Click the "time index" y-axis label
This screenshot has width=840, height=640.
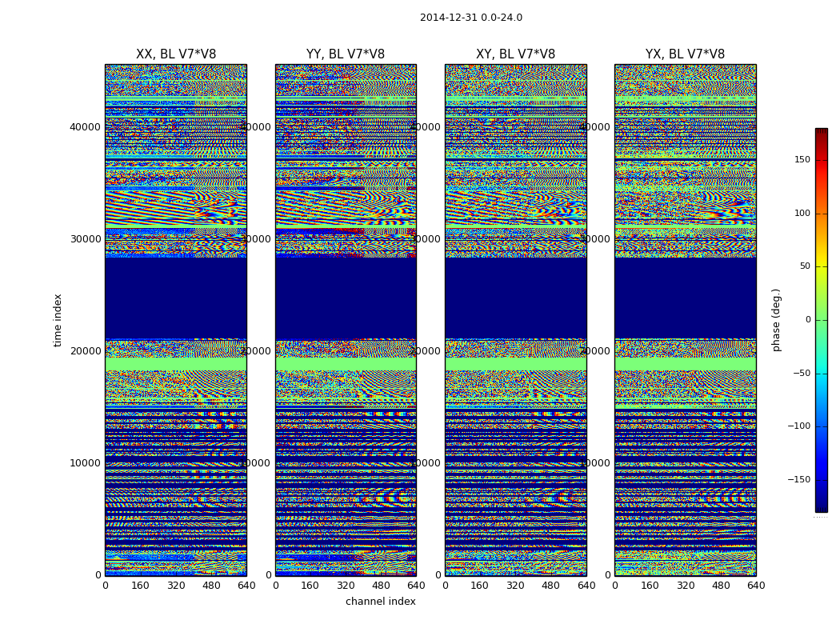(x=58, y=320)
